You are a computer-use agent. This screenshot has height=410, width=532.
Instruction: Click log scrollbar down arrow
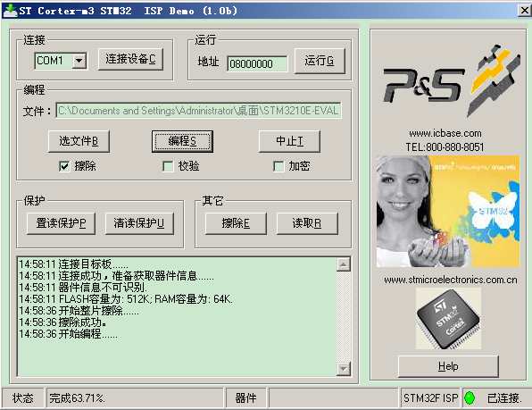(x=344, y=369)
